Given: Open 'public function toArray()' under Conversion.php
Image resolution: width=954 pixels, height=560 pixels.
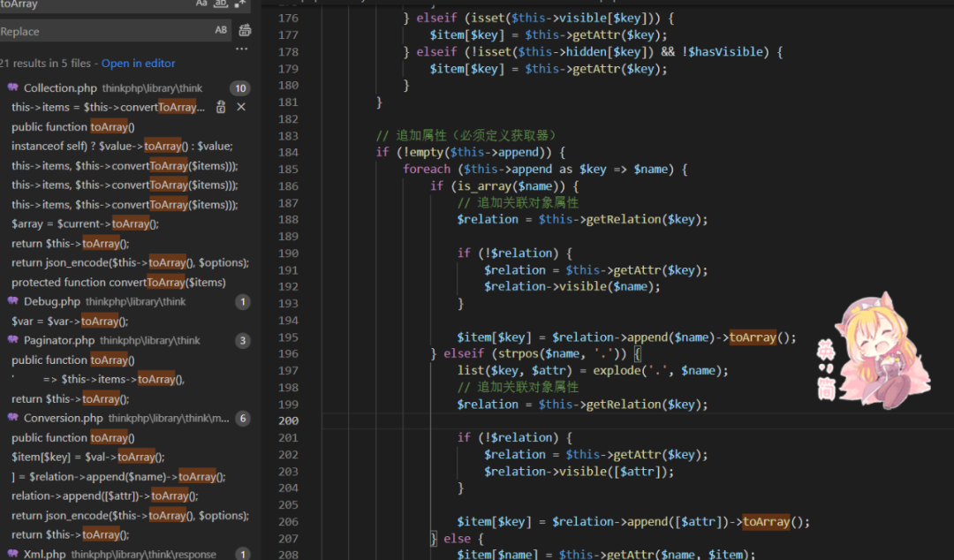Looking at the screenshot, I should (73, 437).
